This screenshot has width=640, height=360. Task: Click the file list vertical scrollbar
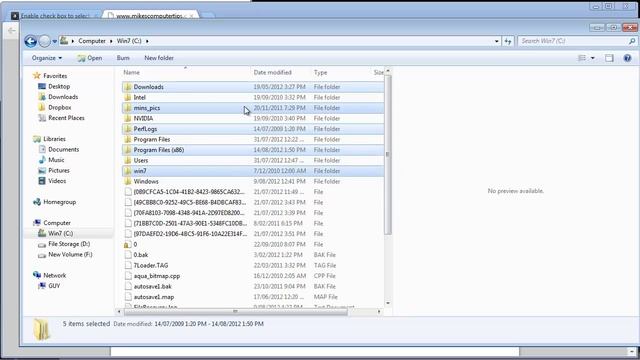pos(388,155)
